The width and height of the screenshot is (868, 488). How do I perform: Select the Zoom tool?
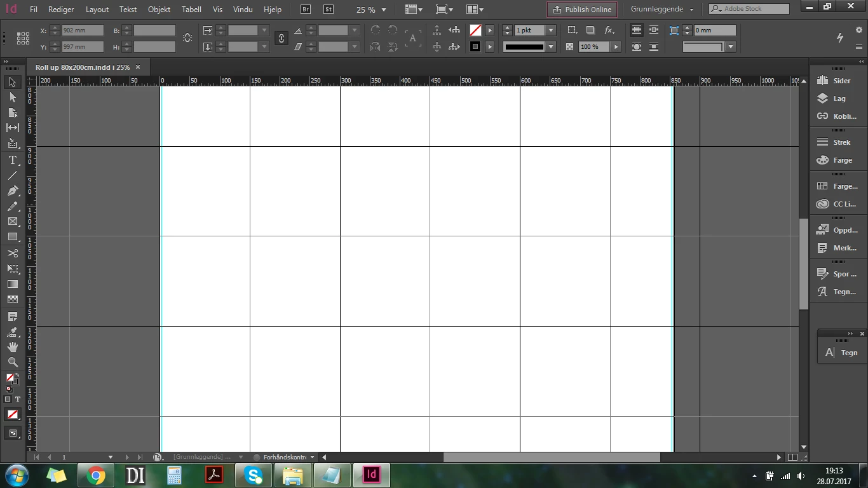12,362
